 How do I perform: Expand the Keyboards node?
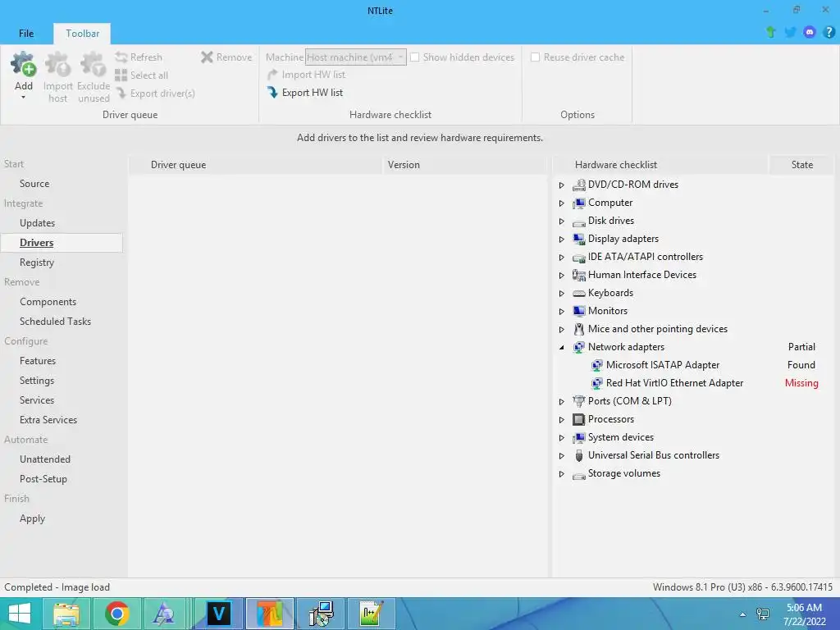[x=561, y=293]
